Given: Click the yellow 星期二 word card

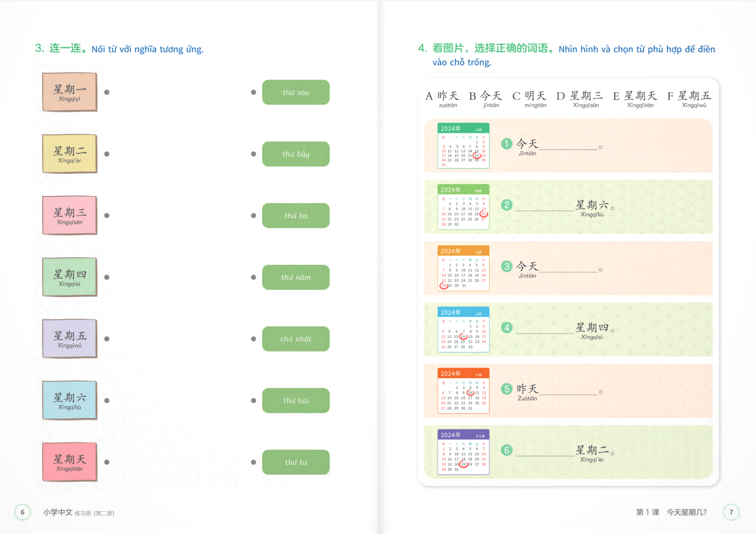Looking at the screenshot, I should point(70,154).
